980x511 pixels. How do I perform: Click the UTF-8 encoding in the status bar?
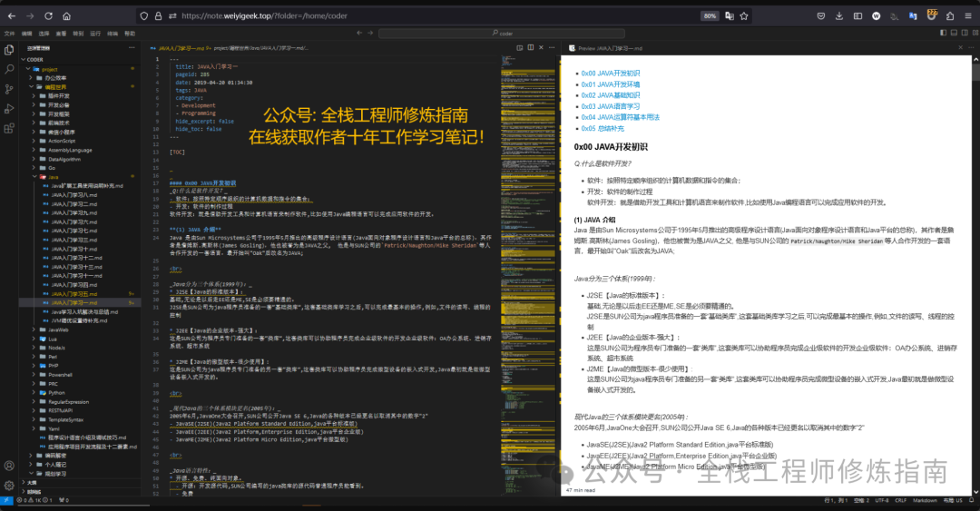pyautogui.click(x=882, y=500)
